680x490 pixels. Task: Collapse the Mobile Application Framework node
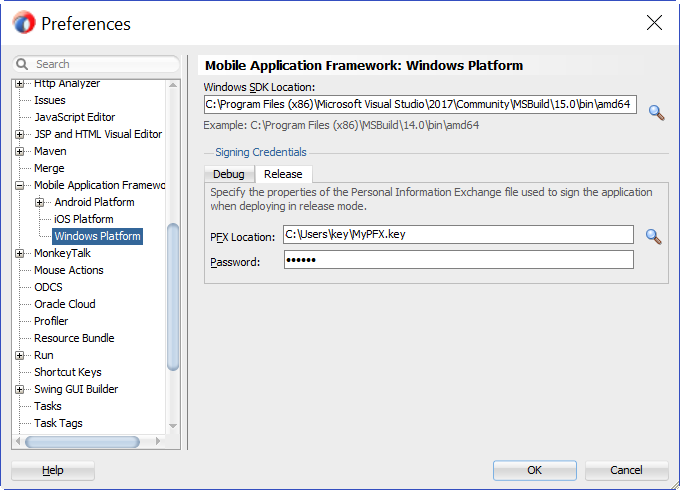click(x=20, y=186)
